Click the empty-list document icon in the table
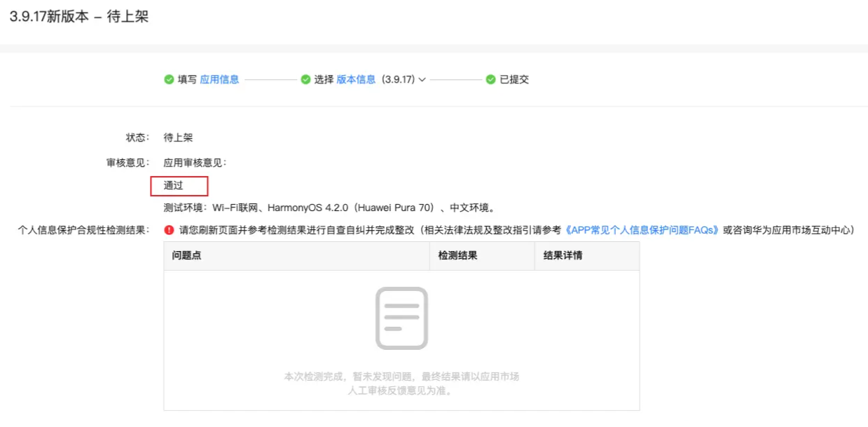The height and width of the screenshot is (427, 868). click(x=401, y=318)
